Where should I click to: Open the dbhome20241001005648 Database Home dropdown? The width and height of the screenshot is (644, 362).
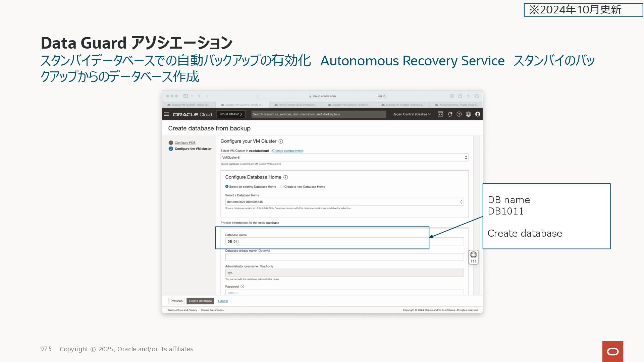[x=344, y=202]
